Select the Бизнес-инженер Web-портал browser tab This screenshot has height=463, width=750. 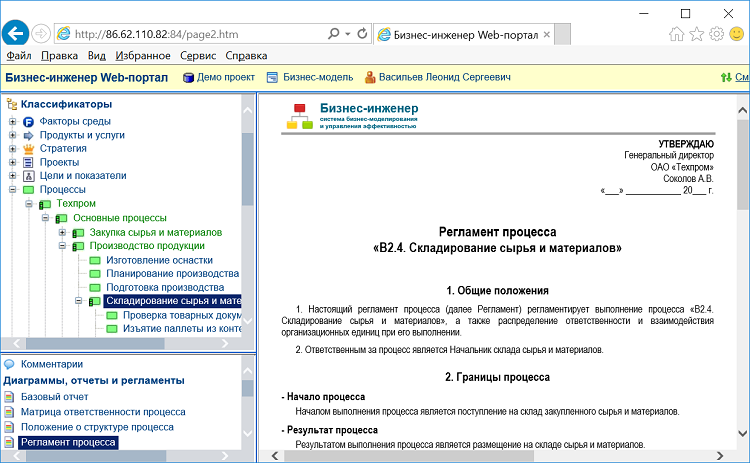[464, 34]
